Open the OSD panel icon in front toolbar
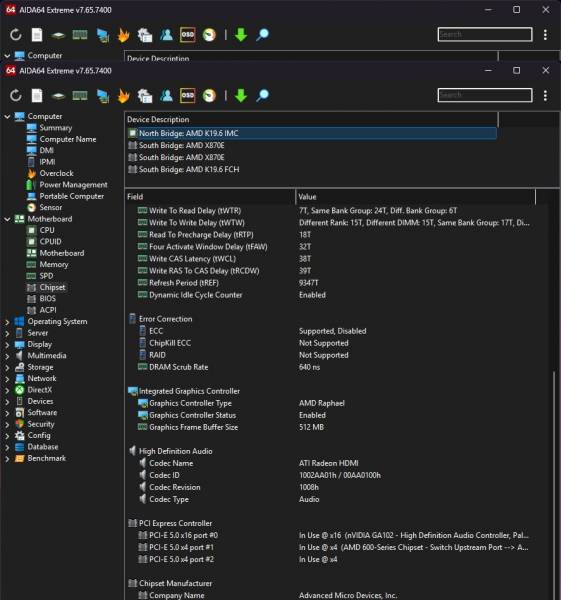Screen dimensions: 561x600 [x=188, y=96]
